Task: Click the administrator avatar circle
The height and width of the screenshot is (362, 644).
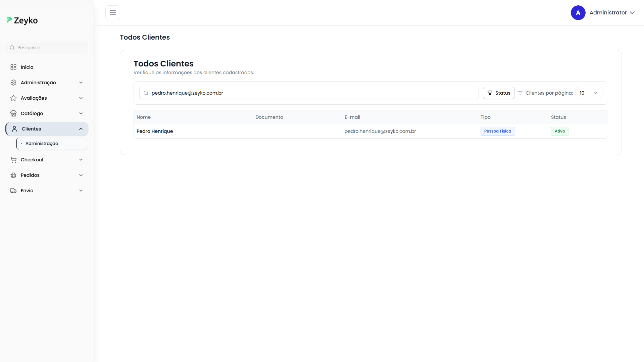Action: (x=578, y=13)
